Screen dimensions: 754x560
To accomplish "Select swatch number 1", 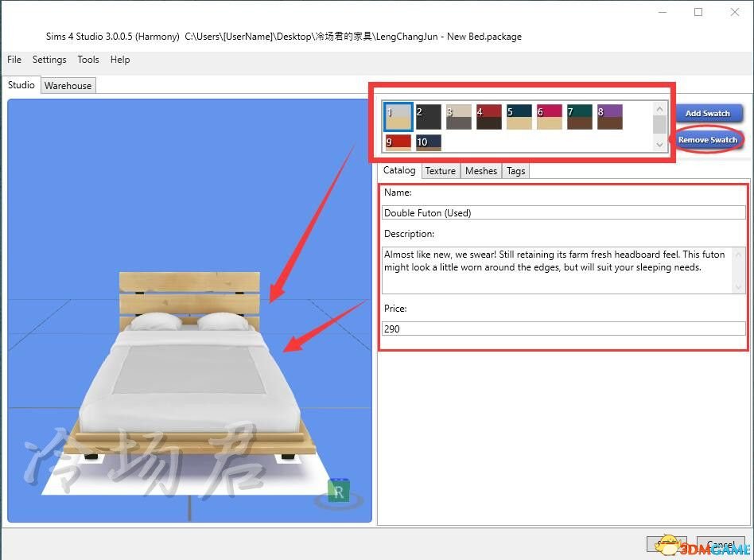I will [x=398, y=117].
